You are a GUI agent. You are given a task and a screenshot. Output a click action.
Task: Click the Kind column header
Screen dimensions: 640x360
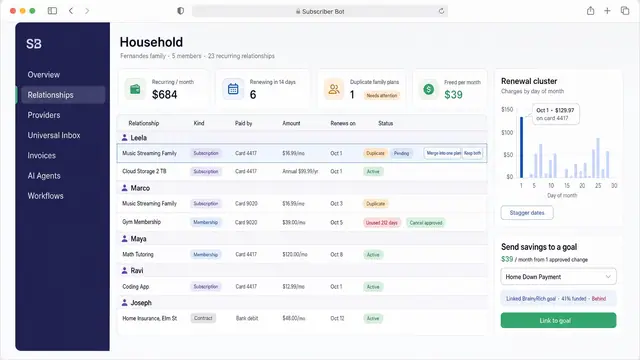click(x=199, y=123)
